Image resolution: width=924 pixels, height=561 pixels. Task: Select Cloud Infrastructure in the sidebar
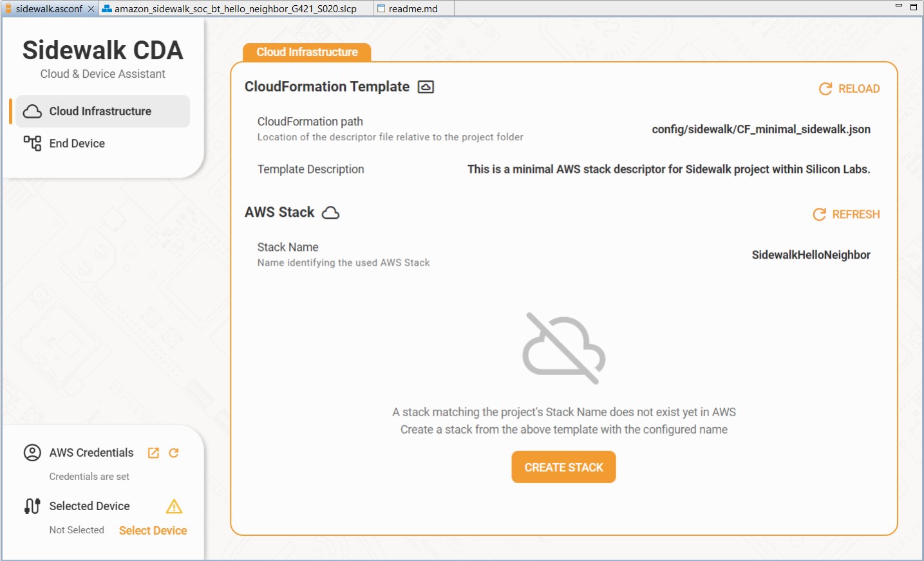tap(103, 111)
